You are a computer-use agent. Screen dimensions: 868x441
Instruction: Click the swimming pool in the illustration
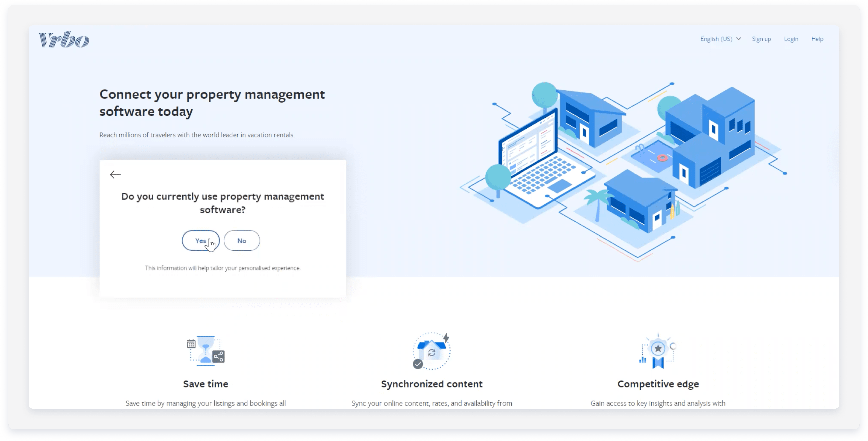pos(652,156)
